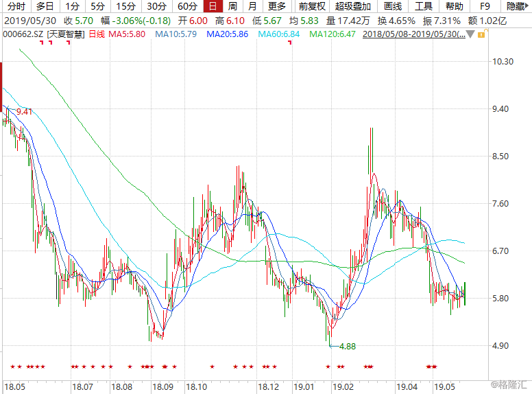The image size is (532, 394).
Task: Select the 60分 chart period
Action: click(x=188, y=6)
